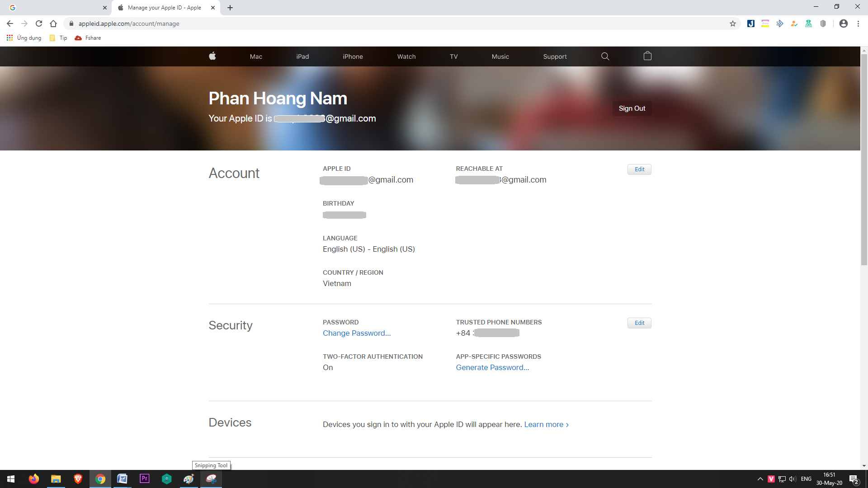
Task: Edit the Account section
Action: [639, 169]
